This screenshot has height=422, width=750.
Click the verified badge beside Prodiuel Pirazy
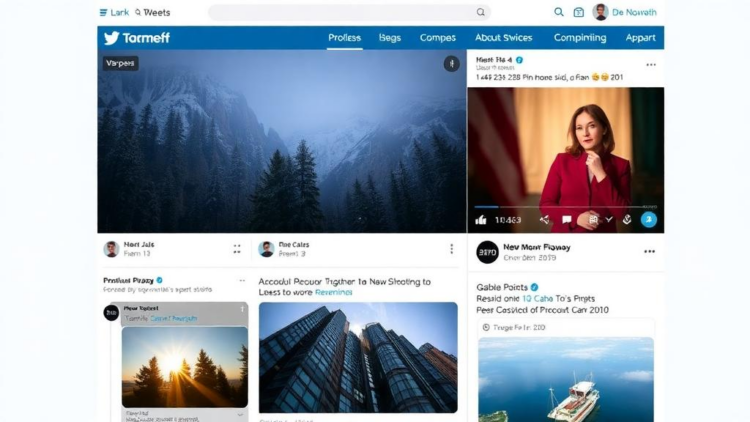pos(160,280)
